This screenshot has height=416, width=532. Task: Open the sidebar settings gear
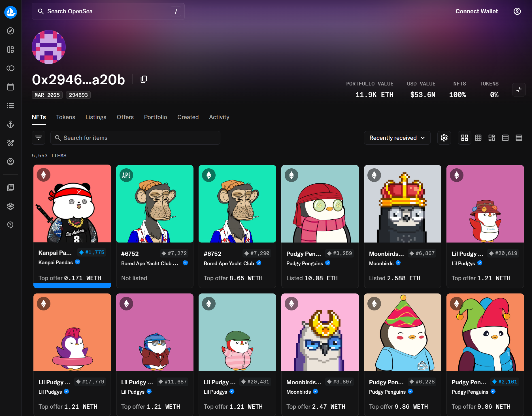point(10,206)
